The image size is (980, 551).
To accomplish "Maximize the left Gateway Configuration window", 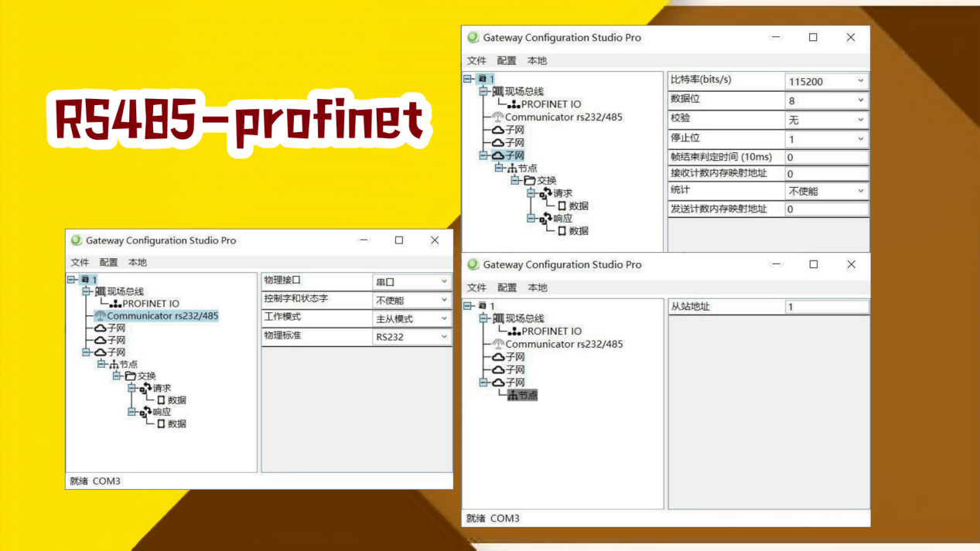I will tap(399, 240).
